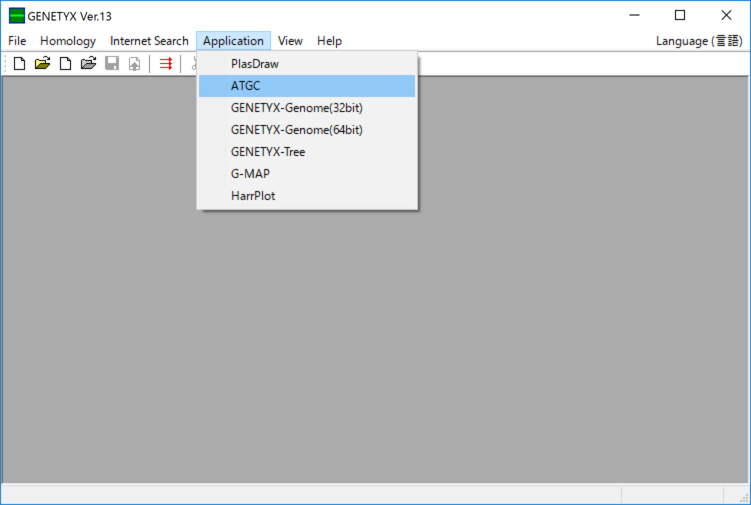Choose G-MAP in the Application menu
The width and height of the screenshot is (751, 505).
pyautogui.click(x=307, y=174)
